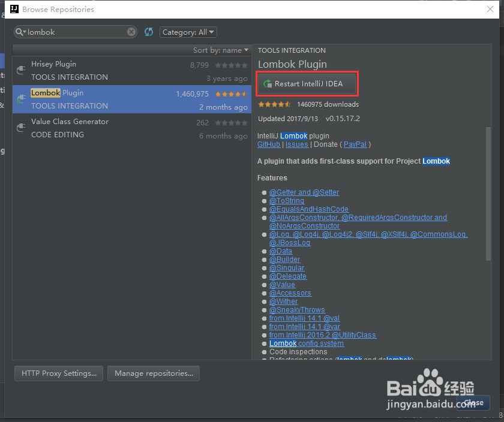
Task: Select Lombok Plugin row in list
Action: 132,100
